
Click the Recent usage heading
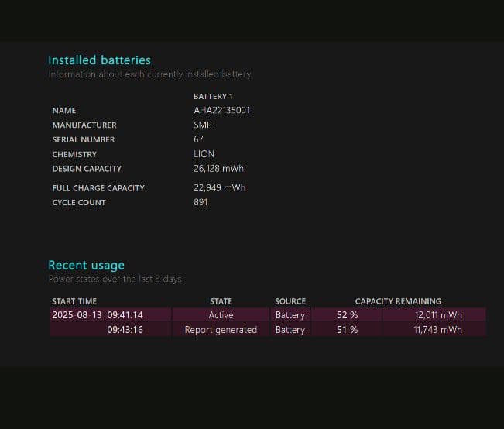pyautogui.click(x=86, y=266)
